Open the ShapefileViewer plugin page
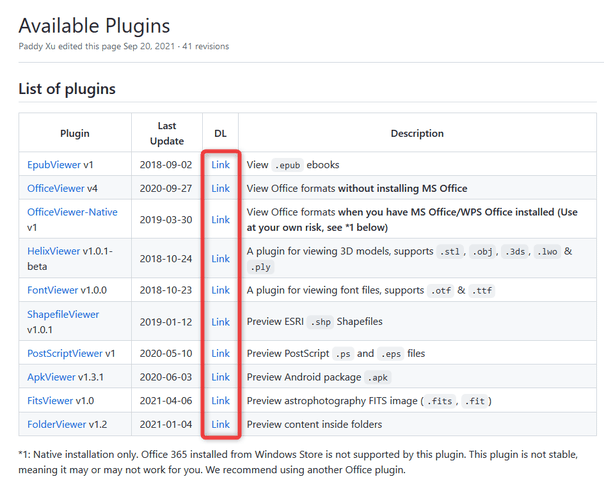 [63, 314]
